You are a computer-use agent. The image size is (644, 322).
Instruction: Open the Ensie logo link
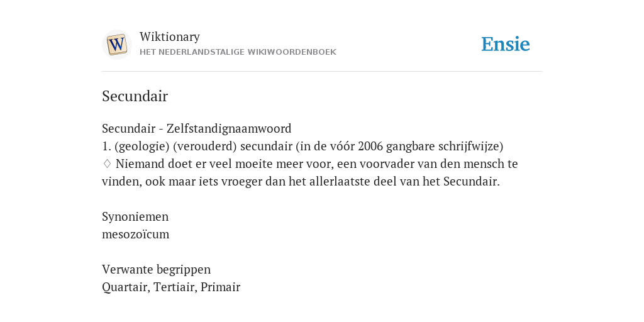tap(506, 45)
